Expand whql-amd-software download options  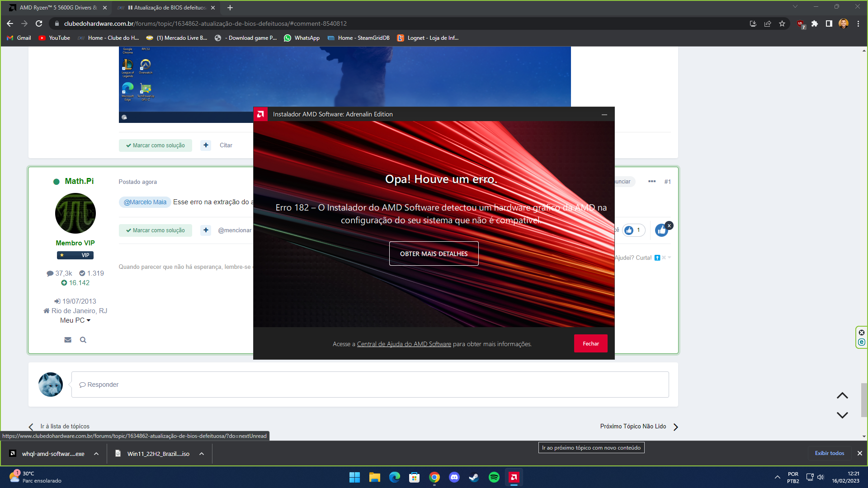[x=96, y=454]
